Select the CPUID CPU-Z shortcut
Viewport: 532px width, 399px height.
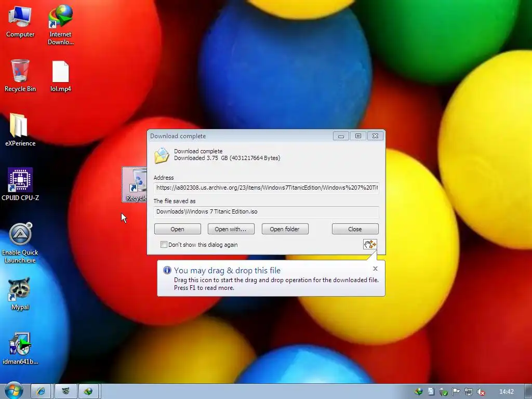tap(20, 184)
